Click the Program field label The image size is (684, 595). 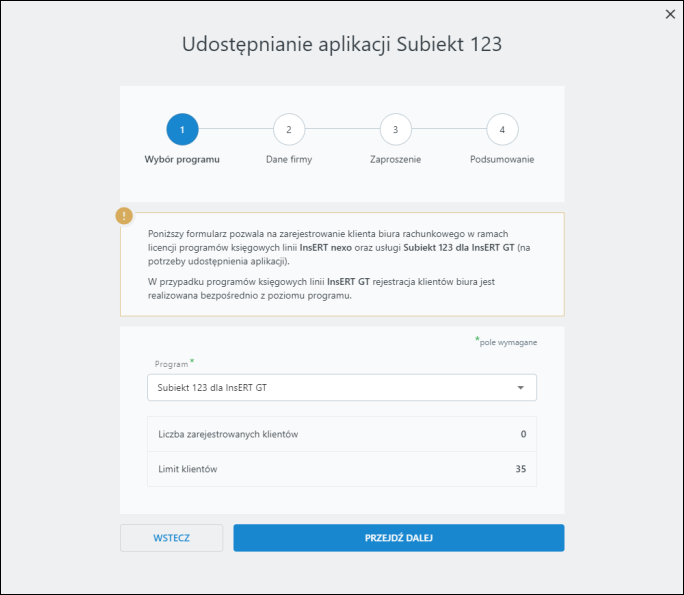(171, 364)
